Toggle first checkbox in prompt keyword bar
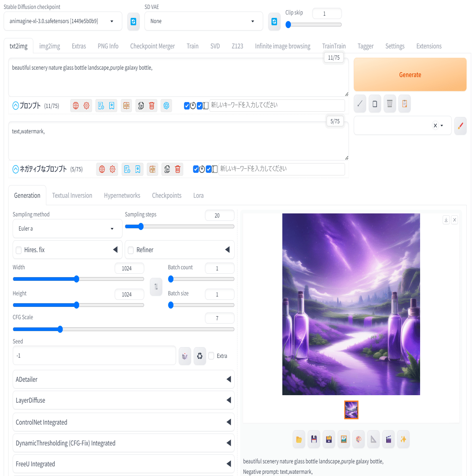The width and height of the screenshot is (476, 476). pos(187,106)
